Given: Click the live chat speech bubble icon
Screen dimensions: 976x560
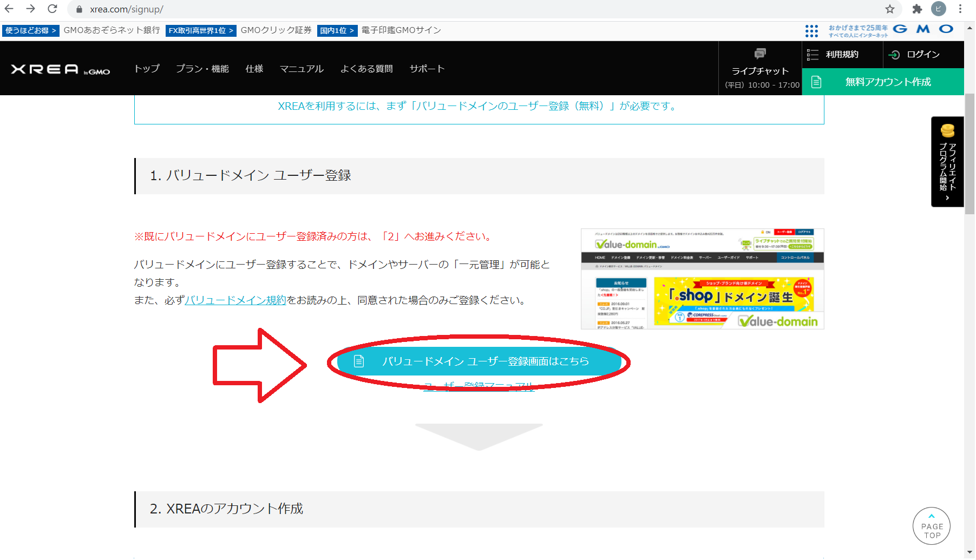Looking at the screenshot, I should 760,53.
